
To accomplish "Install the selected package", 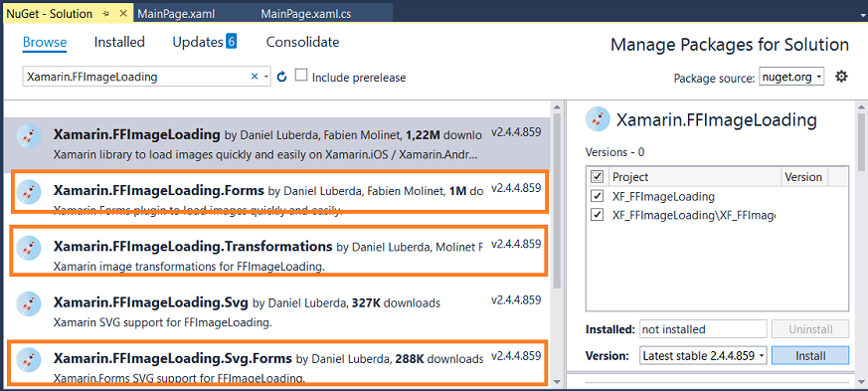I will 810,356.
